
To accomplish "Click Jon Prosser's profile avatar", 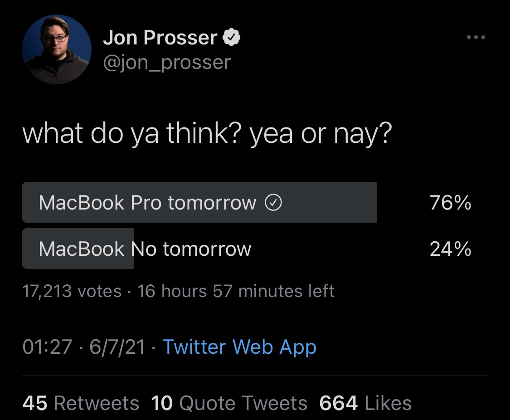I will click(x=57, y=49).
